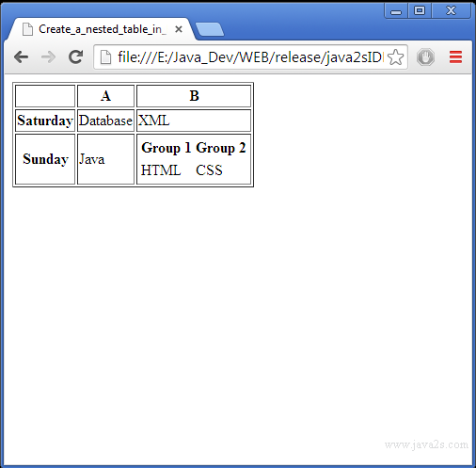This screenshot has height=468, width=476.
Task: Click the page icon in the address bar
Action: tap(105, 57)
